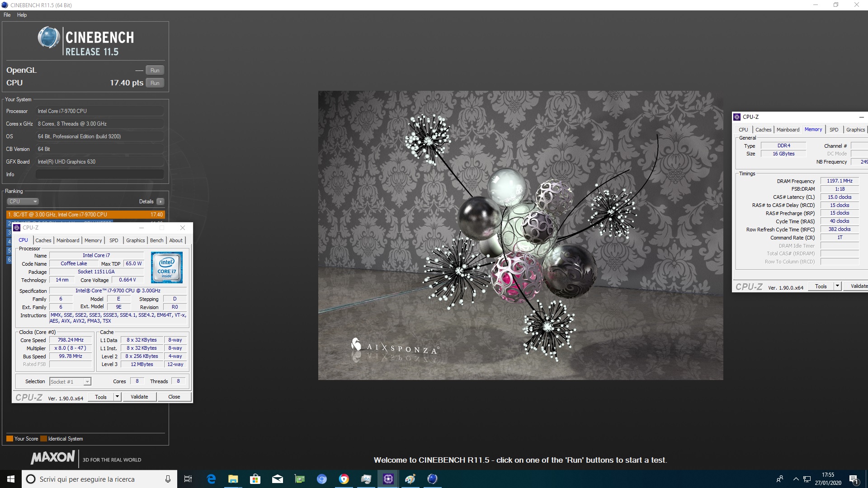Expand Tools dropdown arrow in front CPU-Z
Image resolution: width=868 pixels, height=488 pixels.
117,397
